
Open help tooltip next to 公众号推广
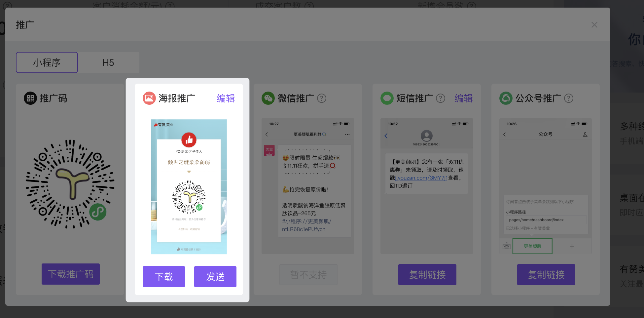[568, 98]
